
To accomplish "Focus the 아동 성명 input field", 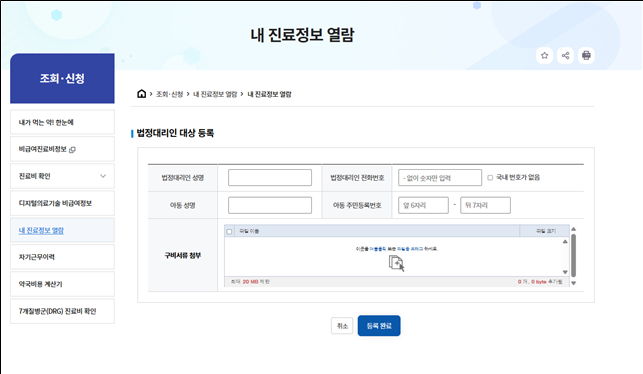I will pos(270,205).
